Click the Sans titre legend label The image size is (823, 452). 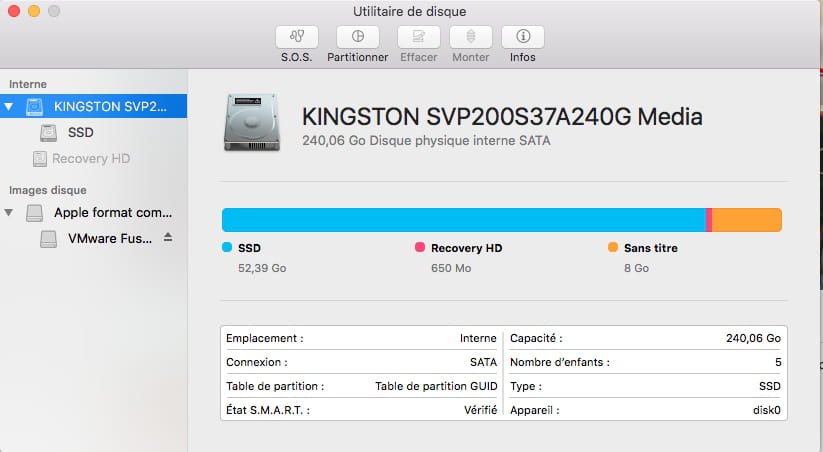coord(651,248)
